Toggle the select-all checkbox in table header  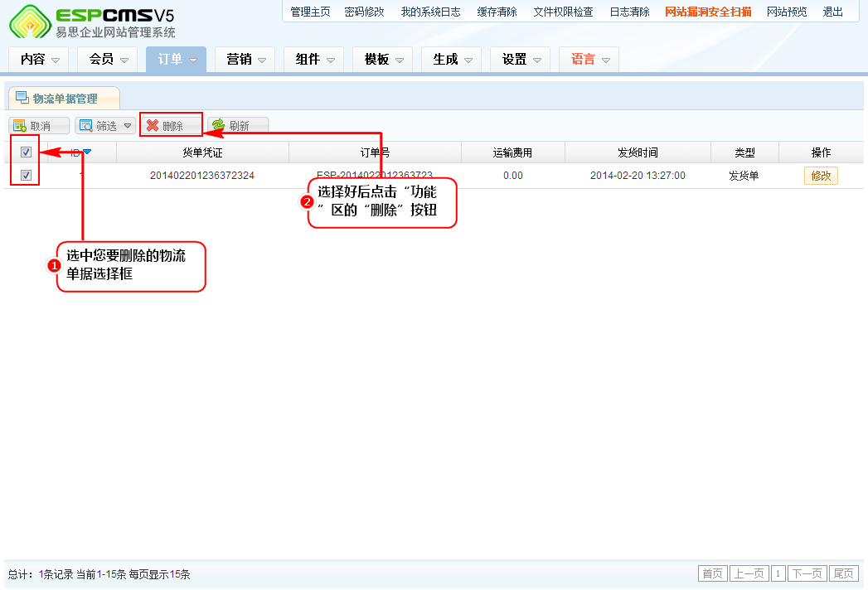coord(26,152)
